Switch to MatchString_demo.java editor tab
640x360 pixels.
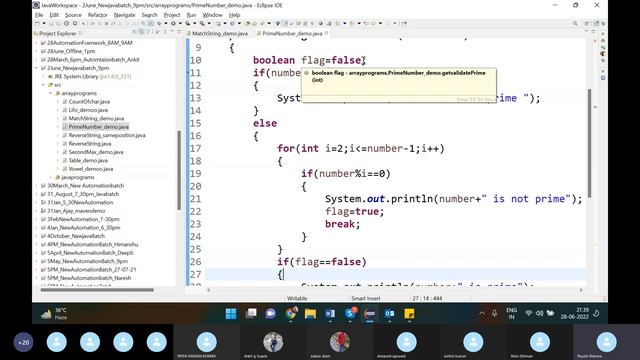217,33
